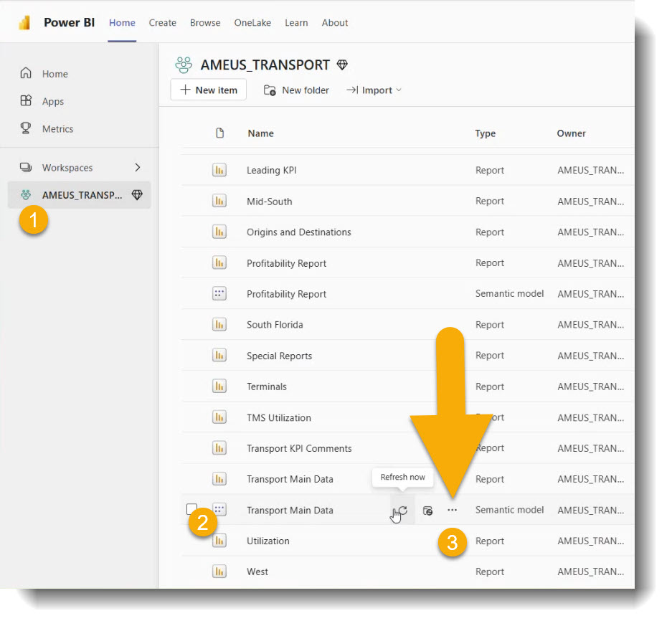Switch to the Home tab
This screenshot has width=672, height=626.
tap(122, 23)
